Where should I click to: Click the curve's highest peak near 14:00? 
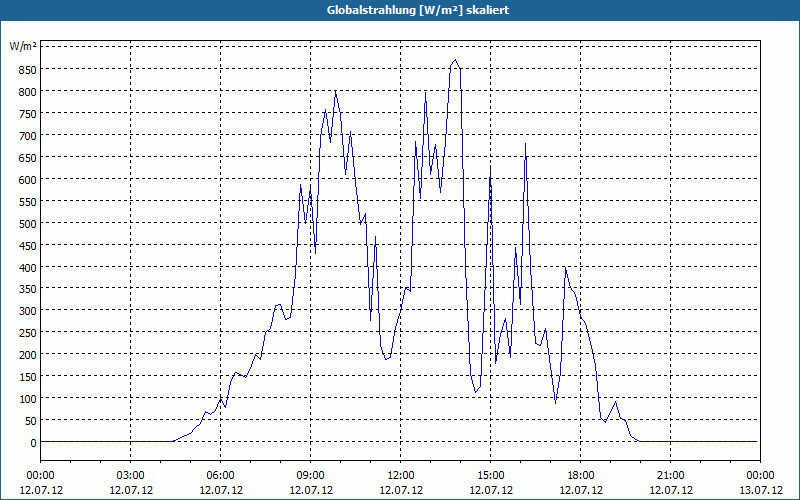[x=456, y=60]
